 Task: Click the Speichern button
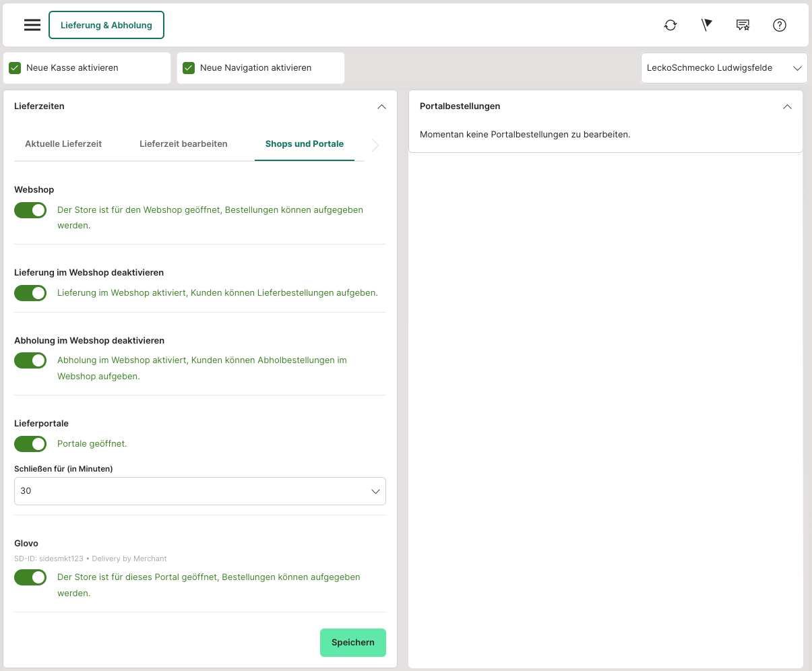[x=352, y=643]
